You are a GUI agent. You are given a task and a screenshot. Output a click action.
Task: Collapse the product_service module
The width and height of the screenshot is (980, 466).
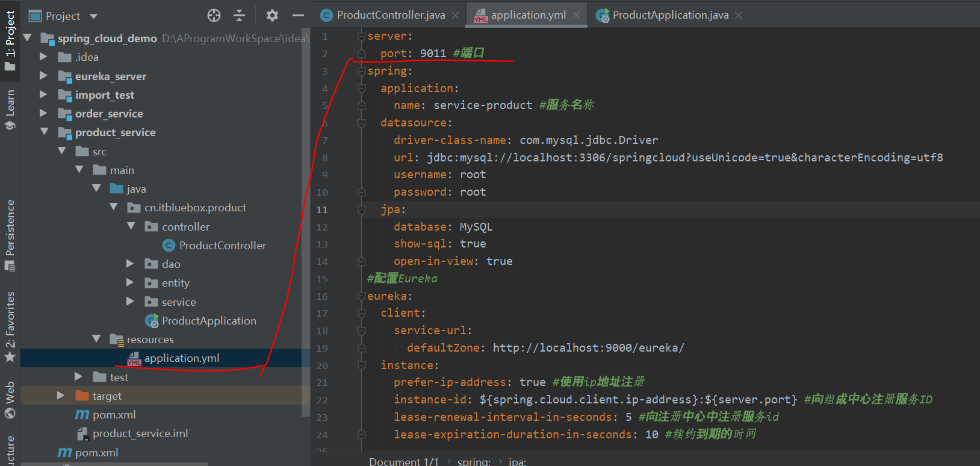pos(44,132)
